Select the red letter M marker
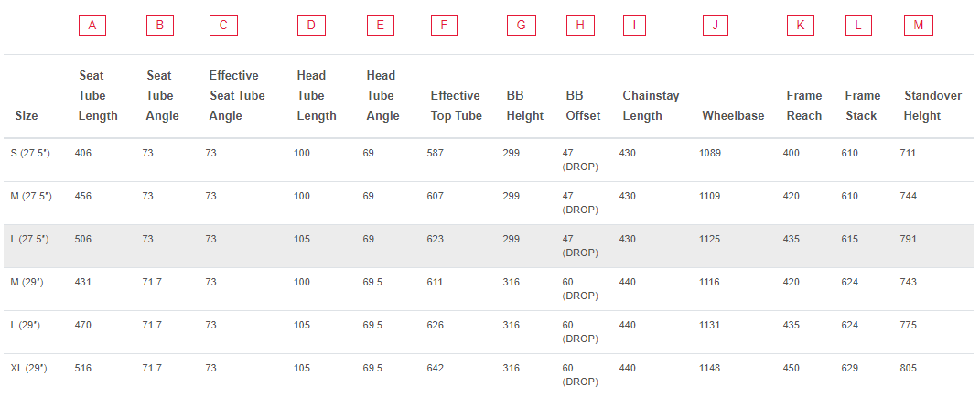This screenshot has height=398, width=980. pyautogui.click(x=918, y=26)
